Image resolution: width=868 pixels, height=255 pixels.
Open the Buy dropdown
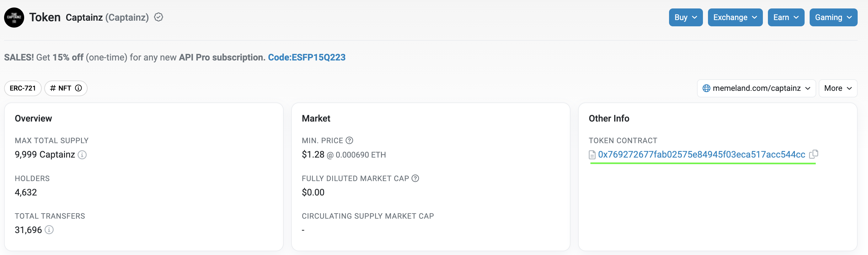tap(685, 18)
